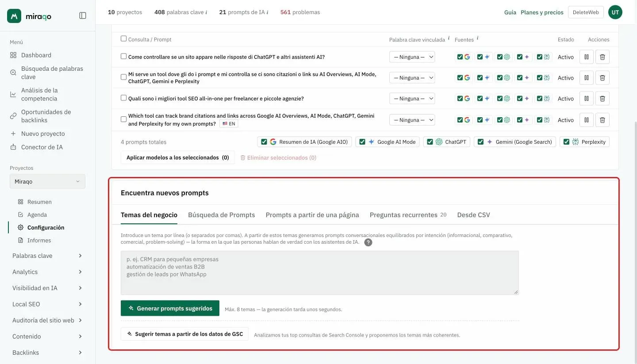This screenshot has width=637, height=364.
Task: Open Búsqueda de palabras clave
Action: click(x=47, y=73)
